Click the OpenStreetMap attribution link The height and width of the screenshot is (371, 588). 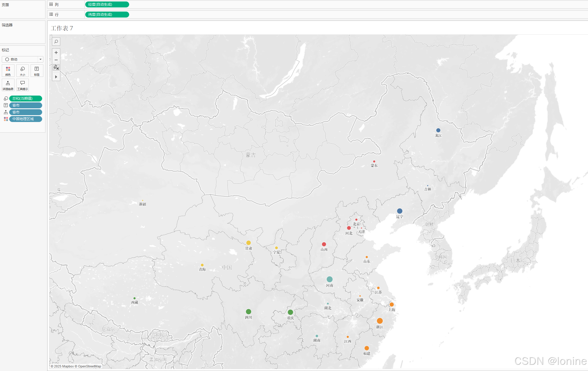[89, 366]
